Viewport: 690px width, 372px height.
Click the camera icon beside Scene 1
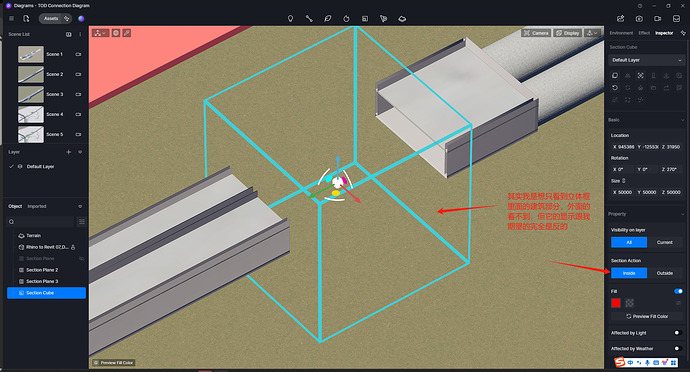pyautogui.click(x=78, y=54)
